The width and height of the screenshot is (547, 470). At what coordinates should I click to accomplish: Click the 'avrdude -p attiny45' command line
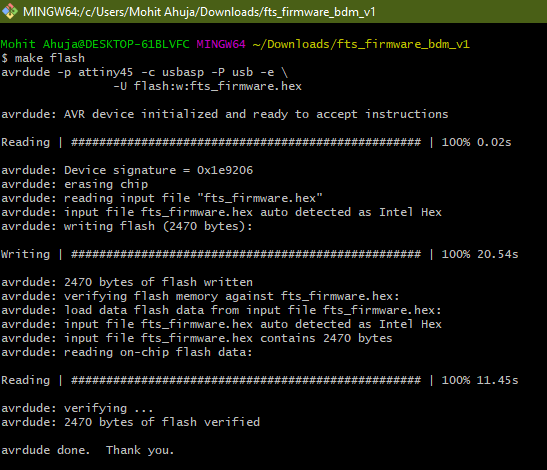pyautogui.click(x=144, y=72)
